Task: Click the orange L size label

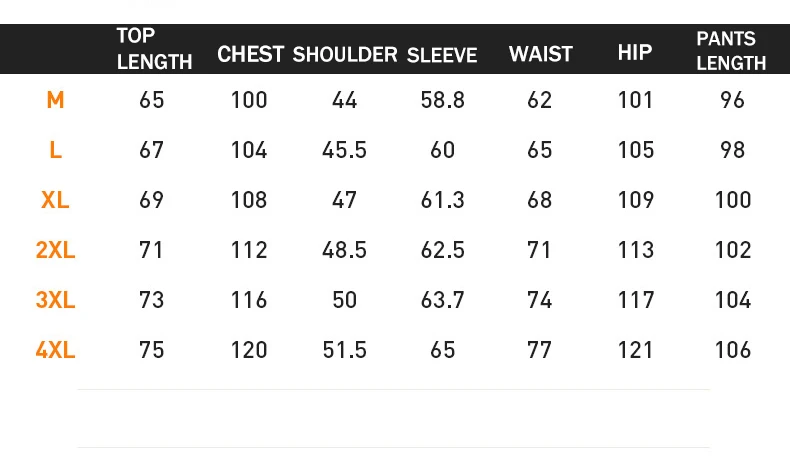Action: [x=55, y=150]
